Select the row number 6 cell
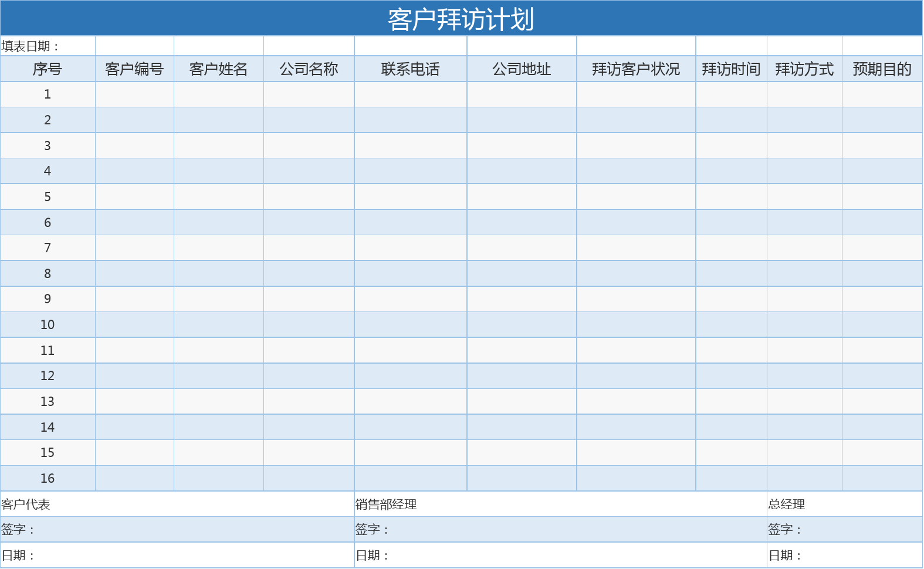Viewport: 924px width, 569px height. click(48, 222)
